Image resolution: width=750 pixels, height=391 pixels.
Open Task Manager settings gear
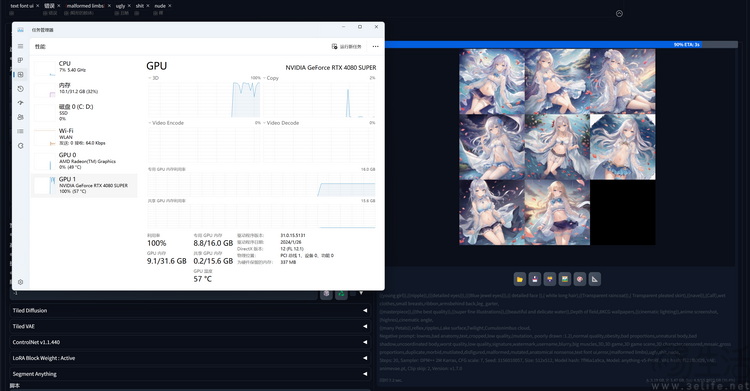point(20,282)
